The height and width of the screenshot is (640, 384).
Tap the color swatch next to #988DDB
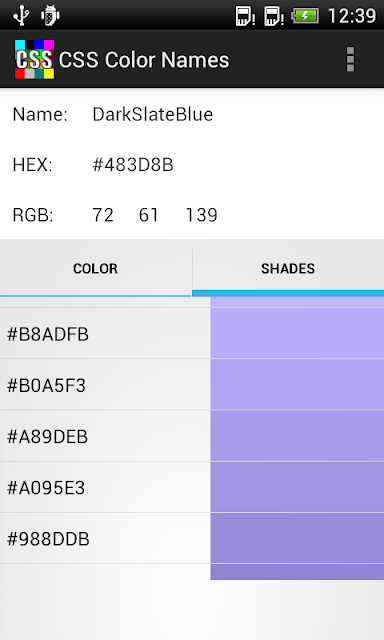297,538
